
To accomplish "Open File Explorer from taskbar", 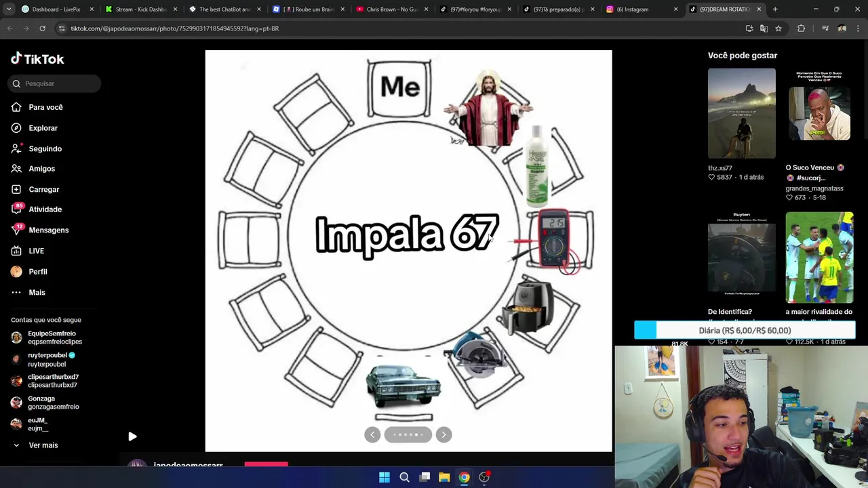I will (x=444, y=477).
